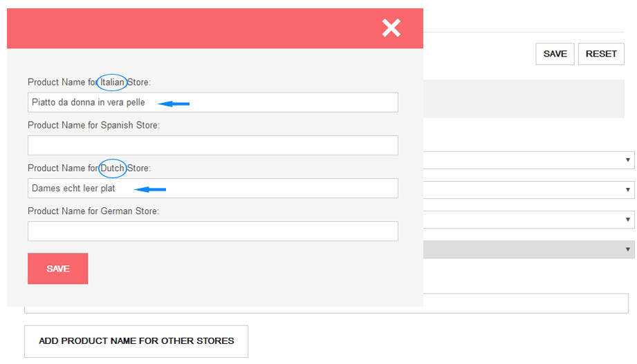The image size is (637, 364).
Task: Close the product name popup with X
Action: tap(391, 28)
